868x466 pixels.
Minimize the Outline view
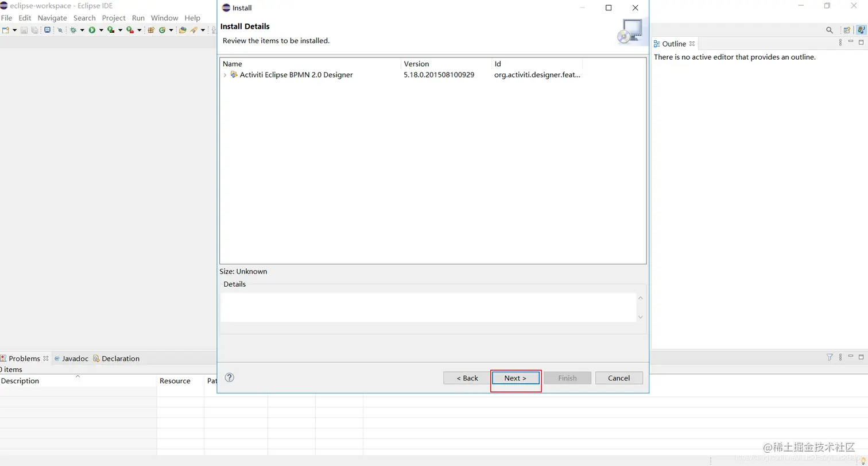tap(851, 41)
